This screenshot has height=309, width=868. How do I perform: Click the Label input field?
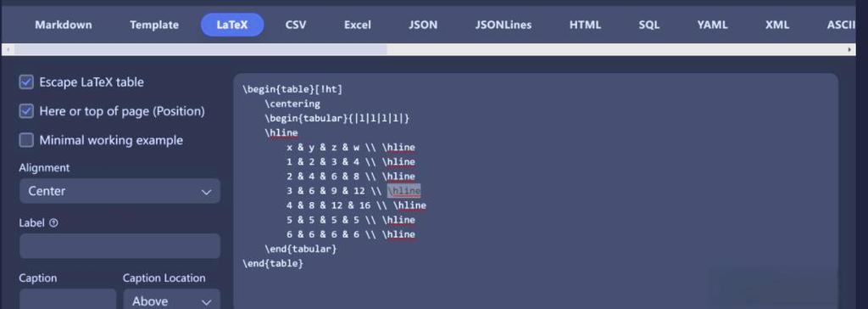[x=120, y=246]
